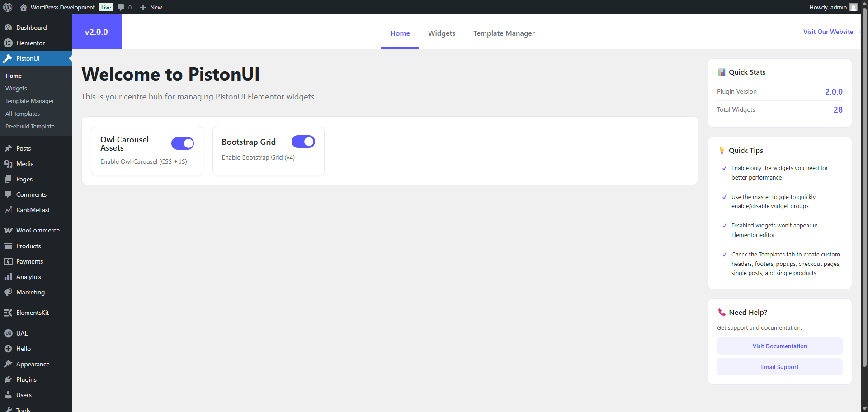Viewport: 868px width, 412px height.
Task: Click the Visit Documentation button
Action: (780, 346)
